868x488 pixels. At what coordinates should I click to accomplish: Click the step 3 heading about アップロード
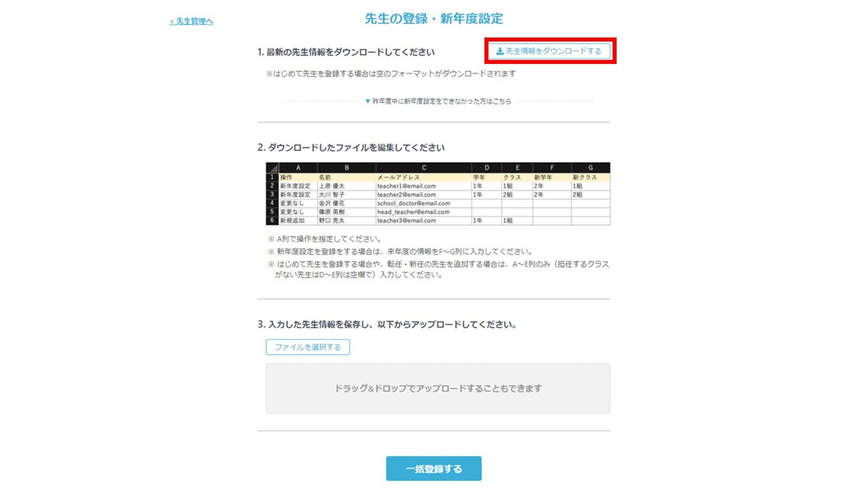coord(387,324)
